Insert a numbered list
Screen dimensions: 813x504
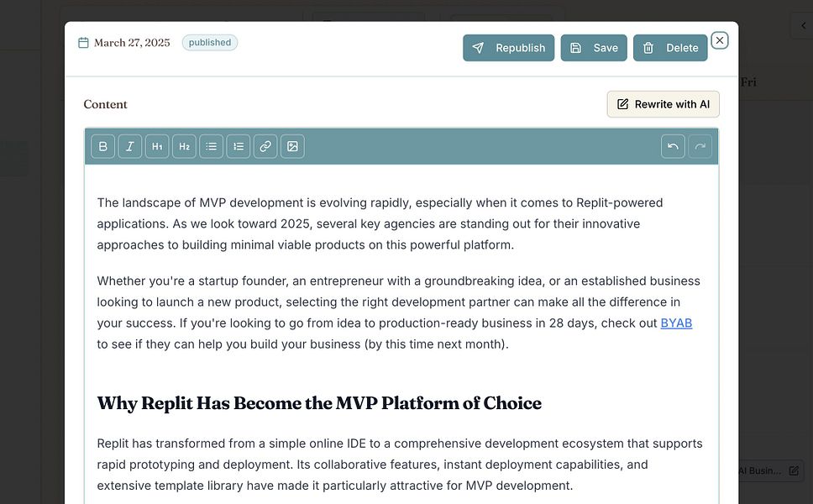239,145
